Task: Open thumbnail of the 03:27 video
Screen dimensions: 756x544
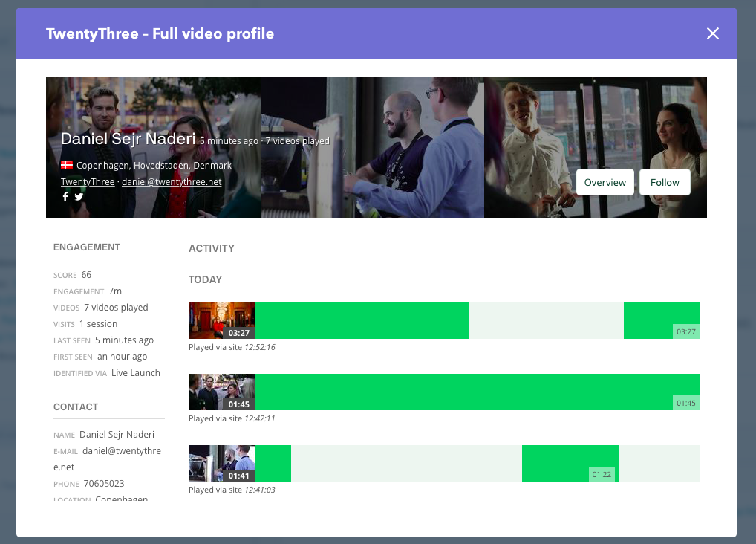Action: (222, 320)
